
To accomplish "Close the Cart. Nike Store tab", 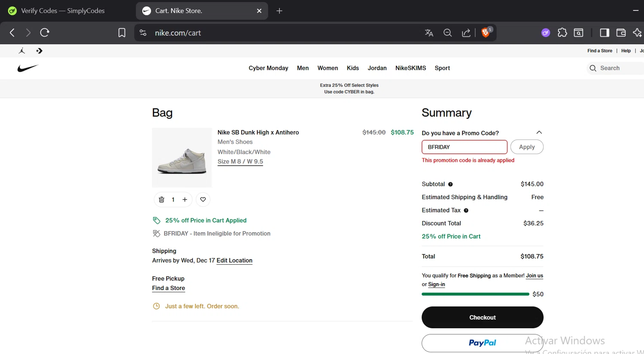I will tap(259, 11).
